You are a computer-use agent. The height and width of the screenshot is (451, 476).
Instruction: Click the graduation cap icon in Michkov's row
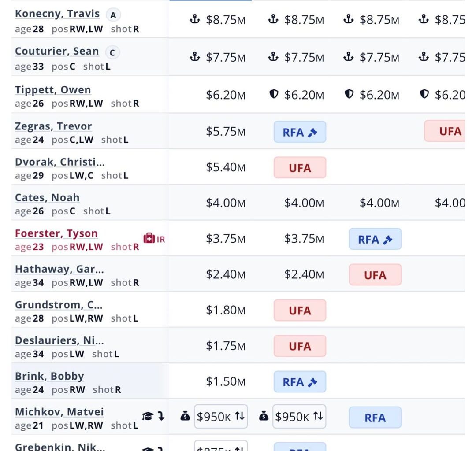click(147, 416)
